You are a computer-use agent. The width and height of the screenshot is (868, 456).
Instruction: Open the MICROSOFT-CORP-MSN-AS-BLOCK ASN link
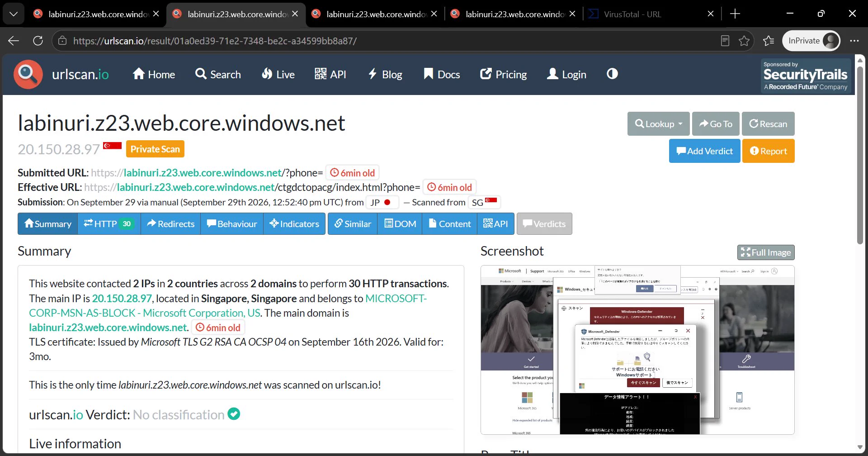pos(228,306)
